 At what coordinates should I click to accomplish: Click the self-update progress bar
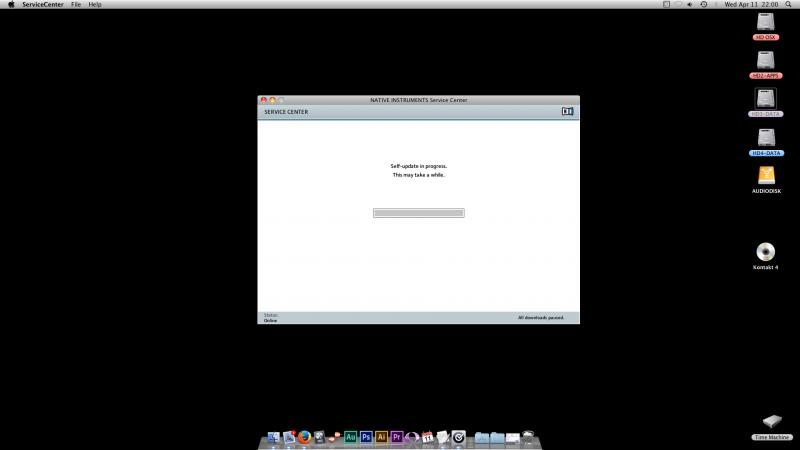click(x=418, y=213)
